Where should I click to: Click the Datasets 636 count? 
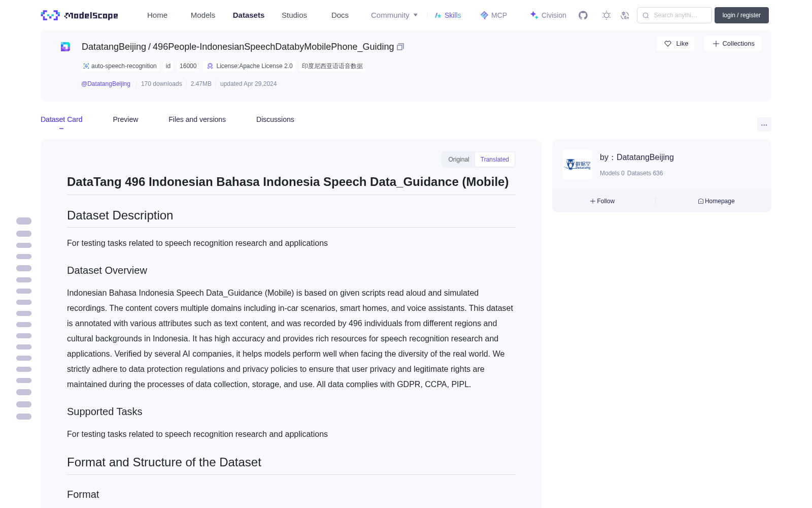(x=645, y=173)
